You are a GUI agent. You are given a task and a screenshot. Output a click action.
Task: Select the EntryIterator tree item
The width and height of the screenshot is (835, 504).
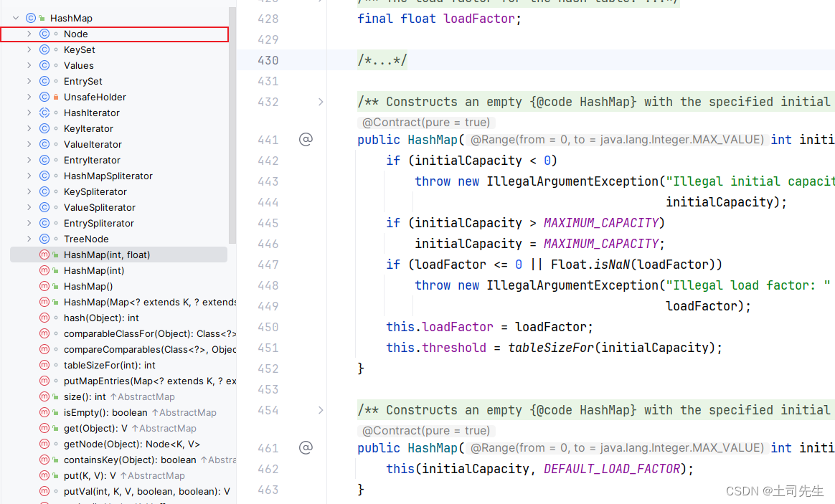(92, 160)
